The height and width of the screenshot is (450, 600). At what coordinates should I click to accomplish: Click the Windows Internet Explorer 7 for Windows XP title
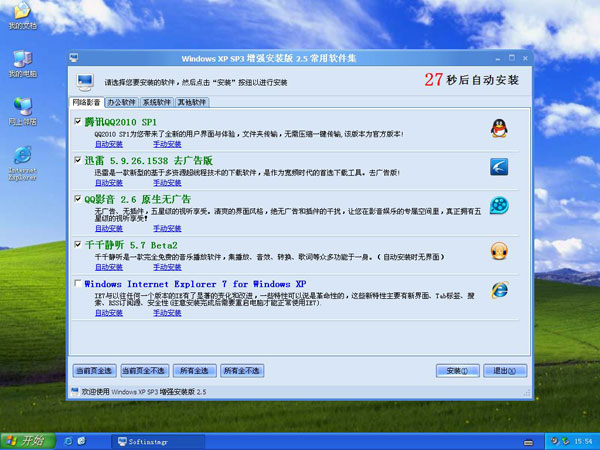[x=195, y=284]
